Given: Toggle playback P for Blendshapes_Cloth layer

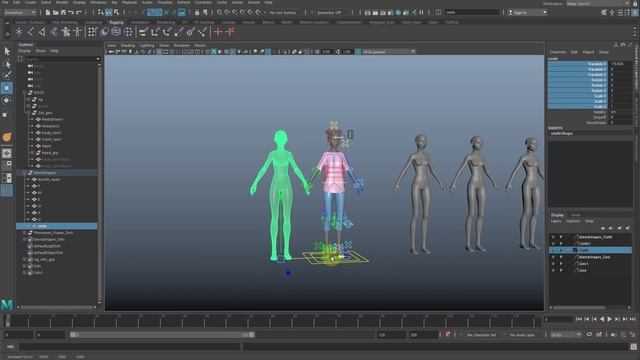Looking at the screenshot, I should 561,237.
